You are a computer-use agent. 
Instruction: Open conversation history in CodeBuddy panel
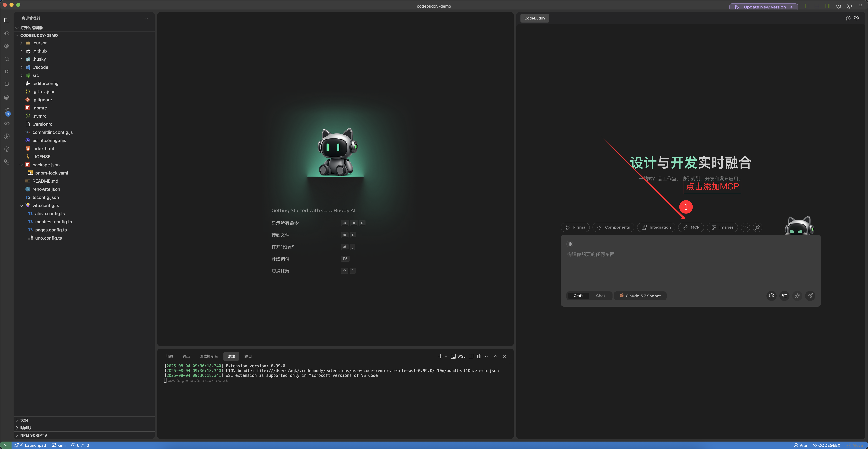tap(856, 18)
